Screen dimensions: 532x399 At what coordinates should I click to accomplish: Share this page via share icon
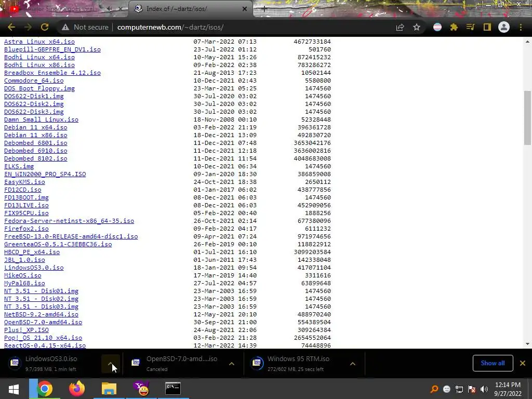pos(400,27)
